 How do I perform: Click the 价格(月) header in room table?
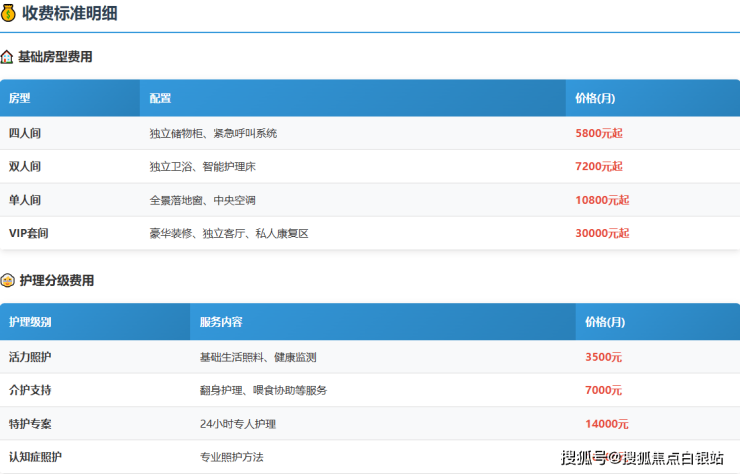(595, 98)
